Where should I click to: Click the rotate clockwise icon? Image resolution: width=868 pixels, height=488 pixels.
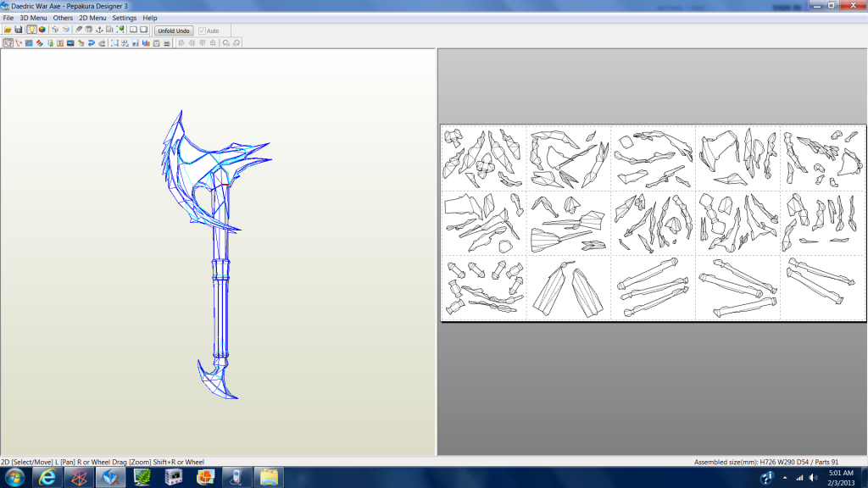pos(236,43)
